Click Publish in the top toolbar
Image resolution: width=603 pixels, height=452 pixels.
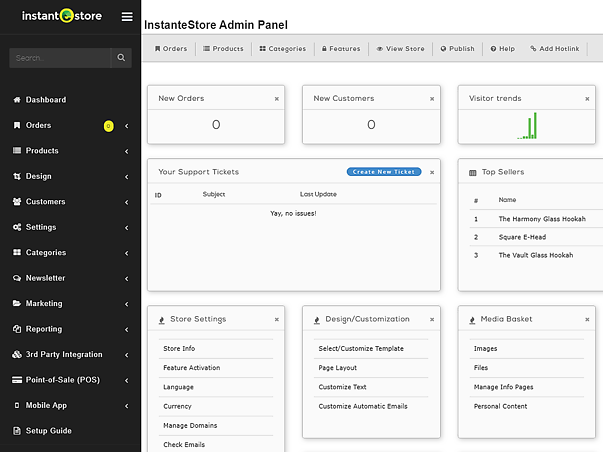pyautogui.click(x=458, y=48)
